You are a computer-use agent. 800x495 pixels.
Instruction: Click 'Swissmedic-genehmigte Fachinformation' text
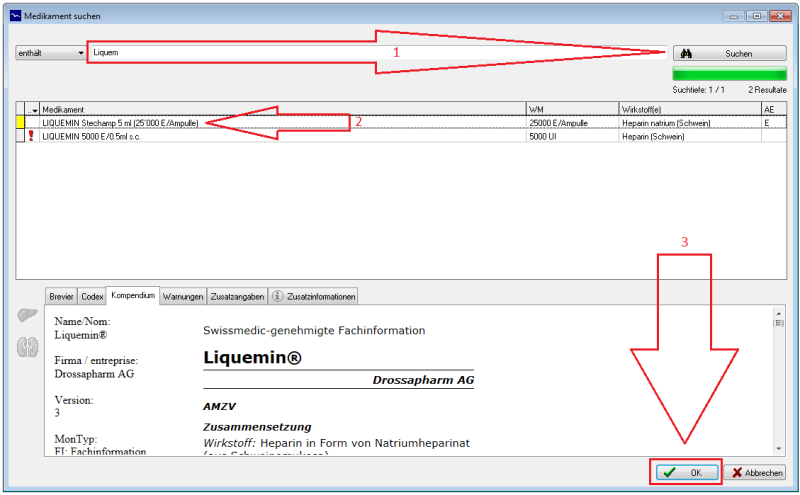tap(314, 331)
